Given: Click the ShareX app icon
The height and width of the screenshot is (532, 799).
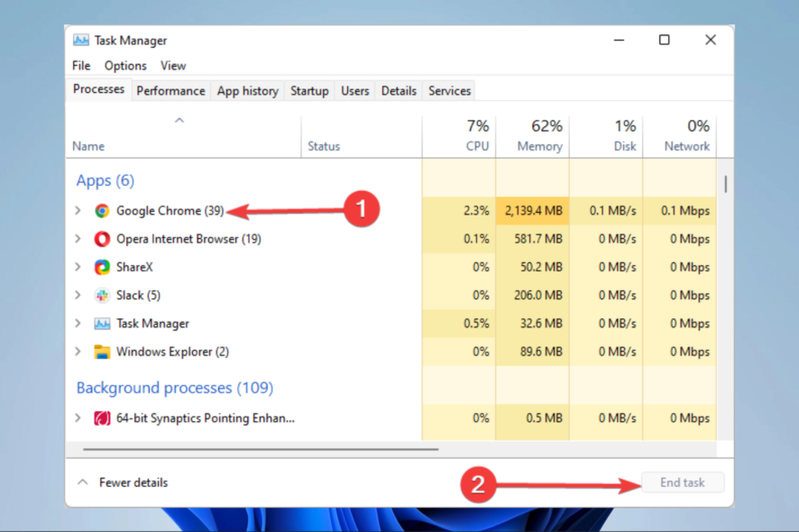Looking at the screenshot, I should [x=102, y=267].
